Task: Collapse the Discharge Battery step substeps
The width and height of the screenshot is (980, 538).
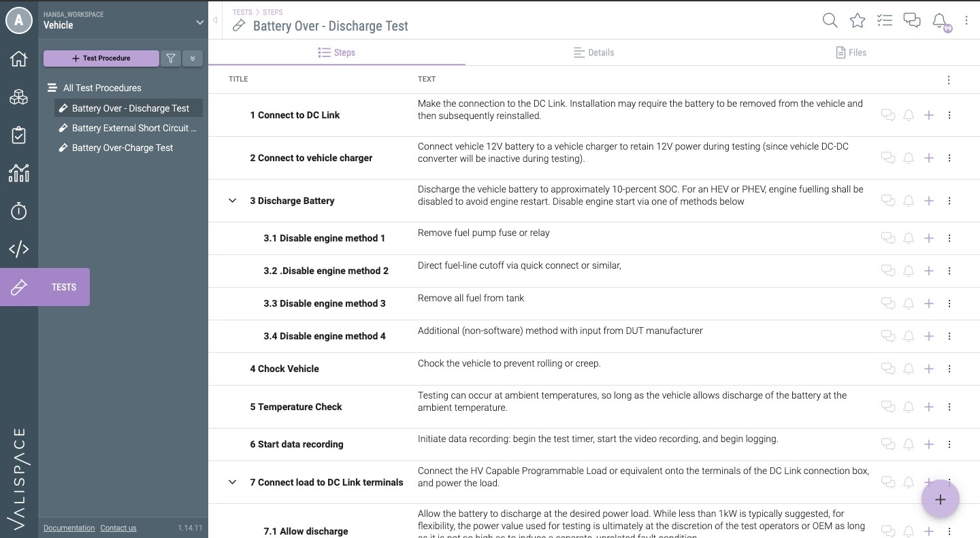Action: 232,200
